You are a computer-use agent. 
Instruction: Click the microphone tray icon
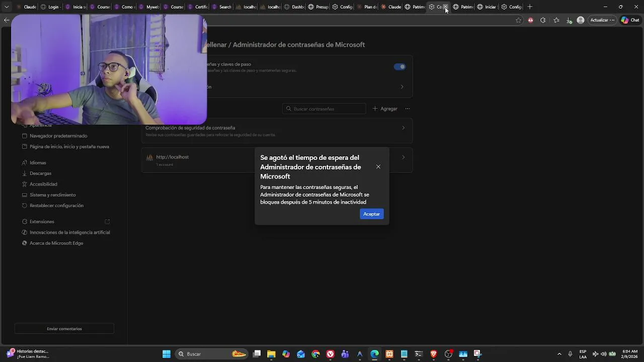(570, 354)
